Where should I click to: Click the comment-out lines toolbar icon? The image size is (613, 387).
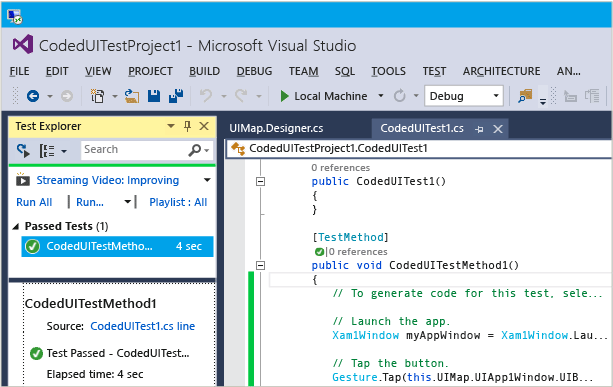(x=592, y=96)
